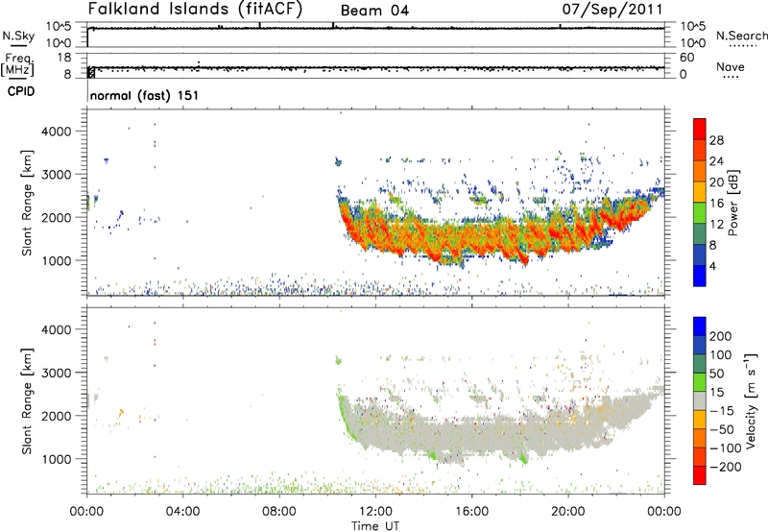
Task: Click the '16' tick on the power scale
Action: pos(716,203)
